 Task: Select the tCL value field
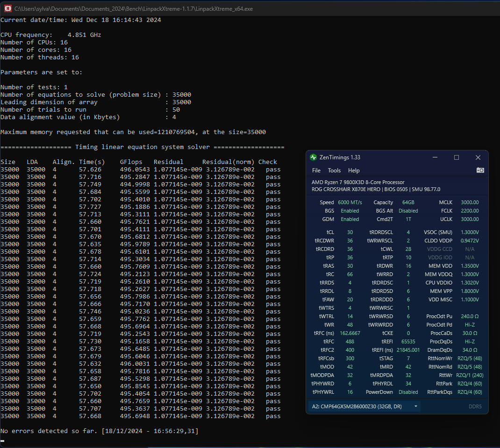click(350, 232)
